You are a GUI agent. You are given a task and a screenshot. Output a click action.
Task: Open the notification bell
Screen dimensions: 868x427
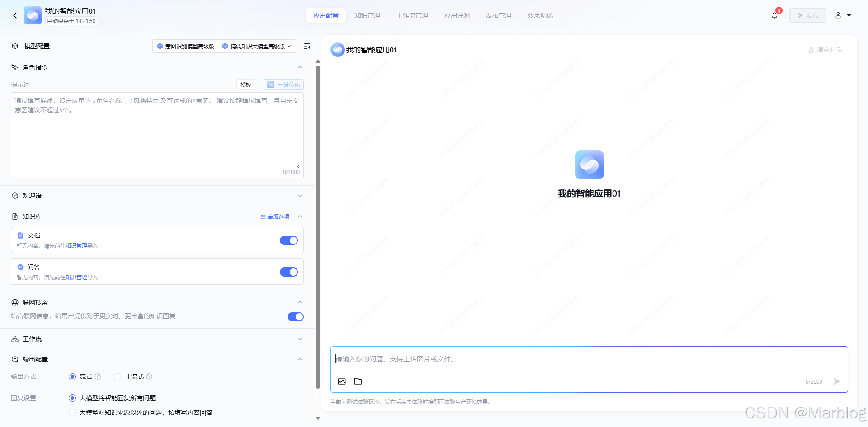pos(774,15)
